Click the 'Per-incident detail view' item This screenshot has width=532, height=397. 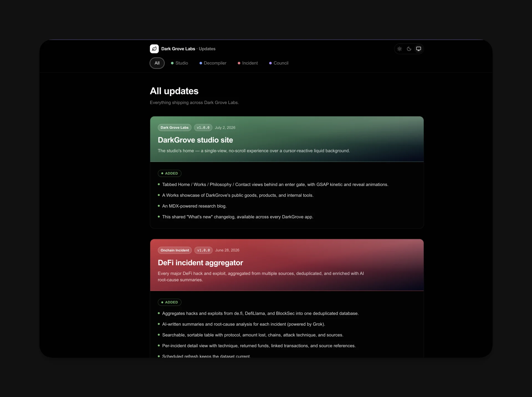coord(259,346)
